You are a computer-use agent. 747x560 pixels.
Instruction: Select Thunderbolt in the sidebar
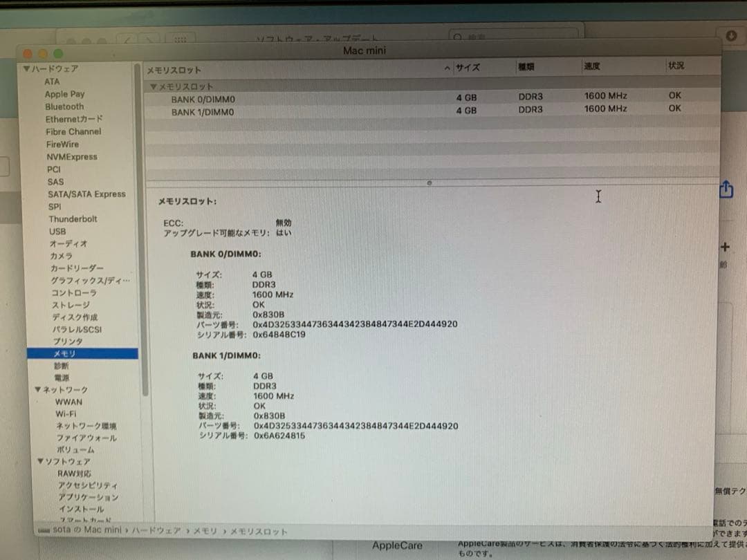click(x=71, y=218)
